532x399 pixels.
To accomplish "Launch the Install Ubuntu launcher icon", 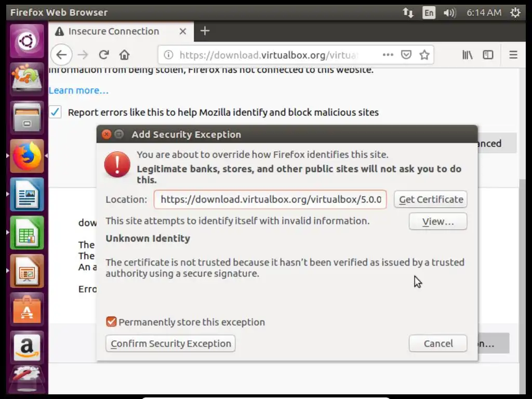I will 27,79.
